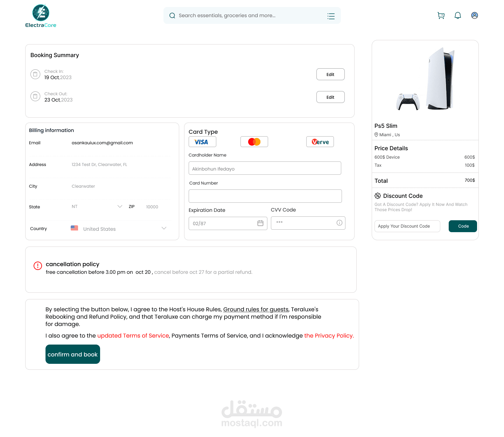Click the Miami location pin icon

point(376,134)
